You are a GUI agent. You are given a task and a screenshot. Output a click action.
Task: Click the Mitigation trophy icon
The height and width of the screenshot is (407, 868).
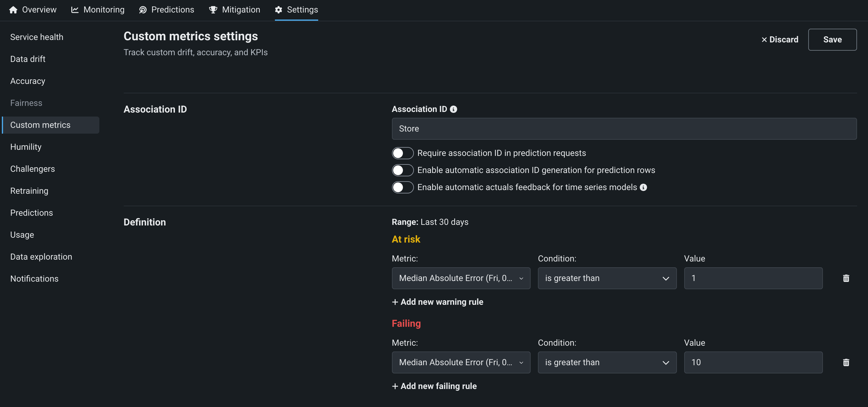(213, 10)
